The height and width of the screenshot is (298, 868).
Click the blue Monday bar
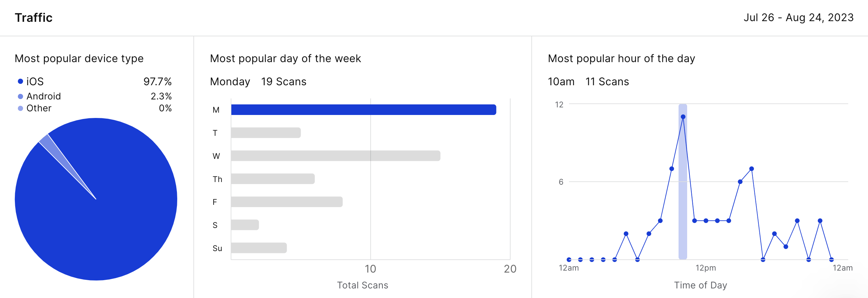(363, 110)
